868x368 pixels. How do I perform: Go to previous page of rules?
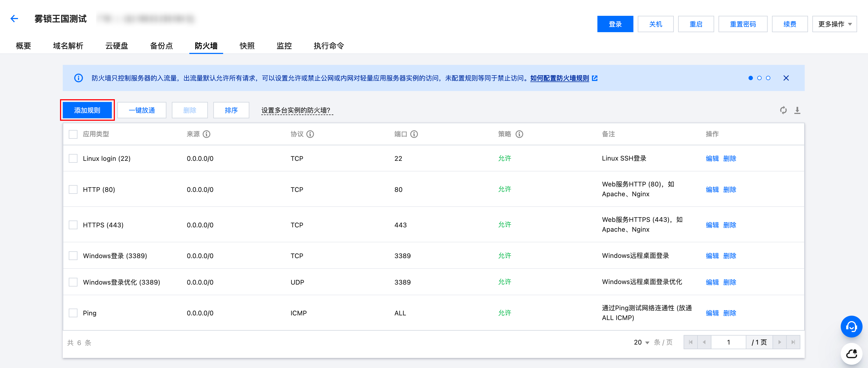pos(704,342)
